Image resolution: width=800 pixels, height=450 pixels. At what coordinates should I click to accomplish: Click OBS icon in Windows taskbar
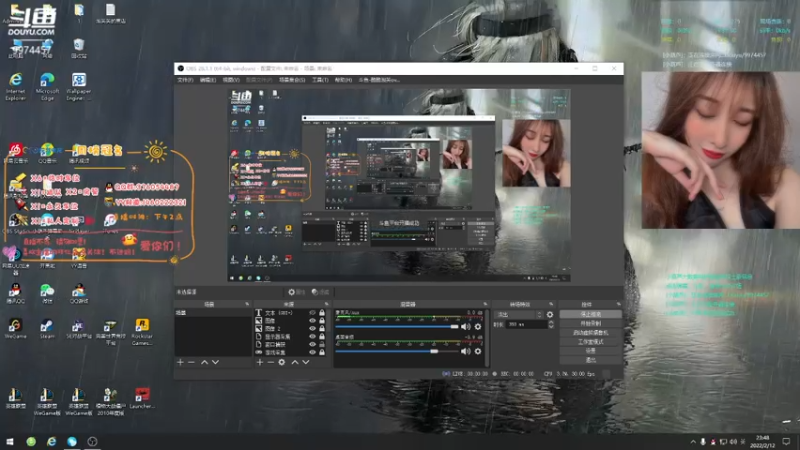(92, 441)
